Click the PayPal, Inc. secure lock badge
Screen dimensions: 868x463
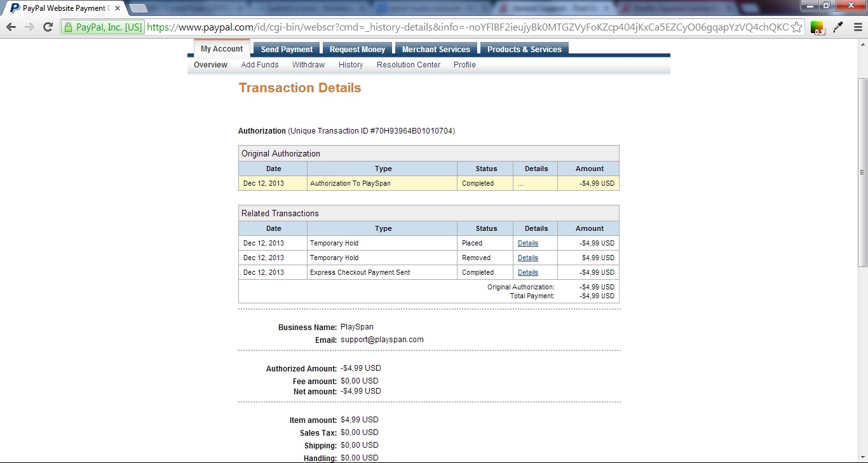(103, 27)
